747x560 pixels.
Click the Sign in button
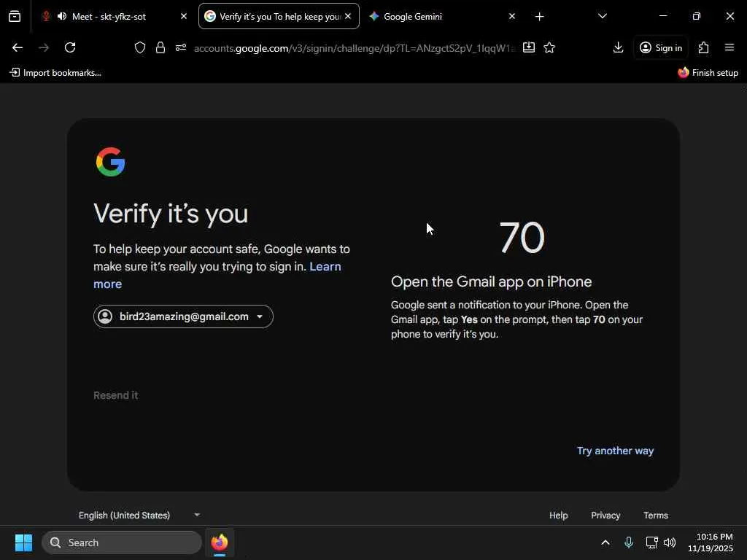661,47
